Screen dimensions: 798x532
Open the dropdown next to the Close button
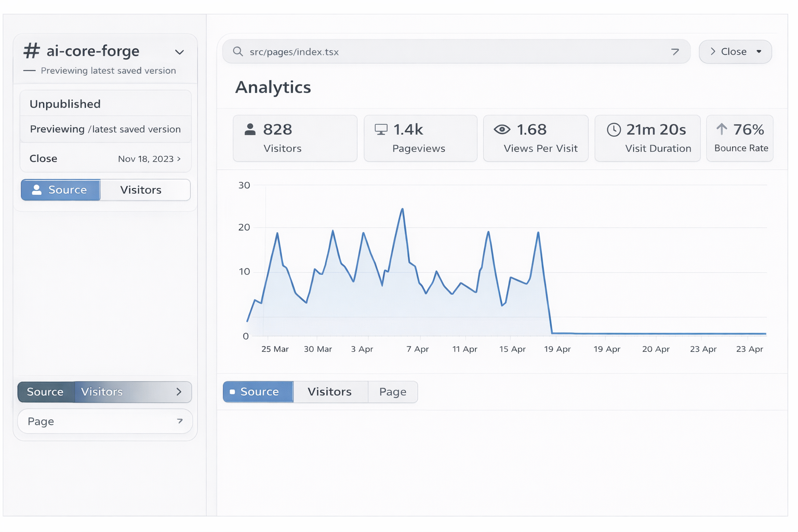pos(758,51)
